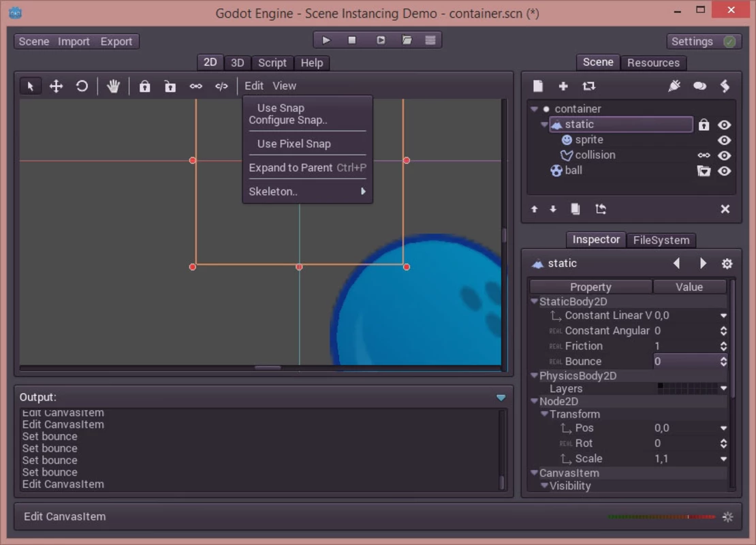
Task: Toggle visibility of the collision node
Action: pyautogui.click(x=724, y=155)
